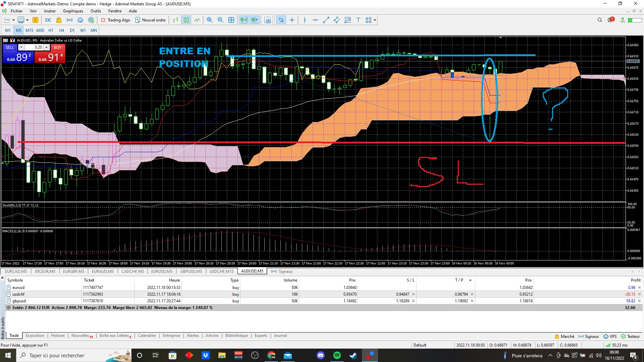Open the lot volume dropdown arrow
Image resolution: width=644 pixels, height=362 pixels.
(x=21, y=47)
